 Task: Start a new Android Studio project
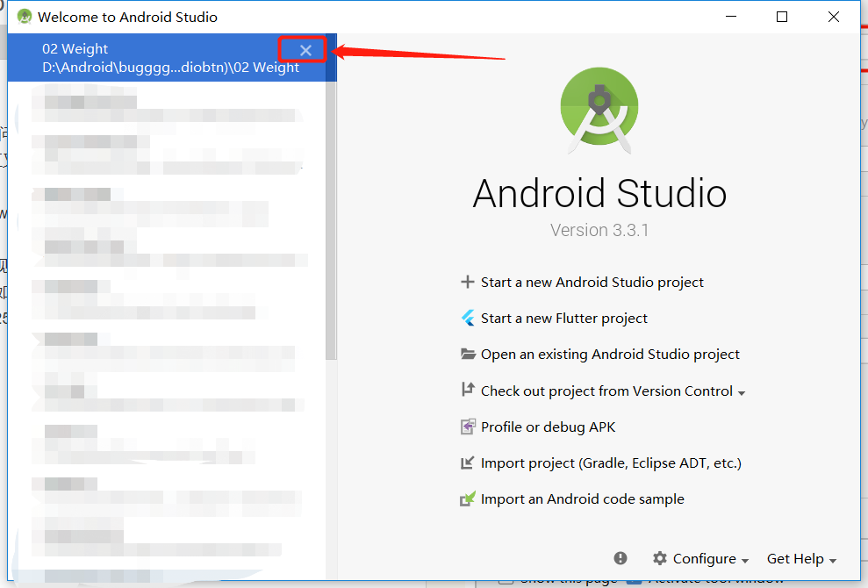(x=592, y=283)
